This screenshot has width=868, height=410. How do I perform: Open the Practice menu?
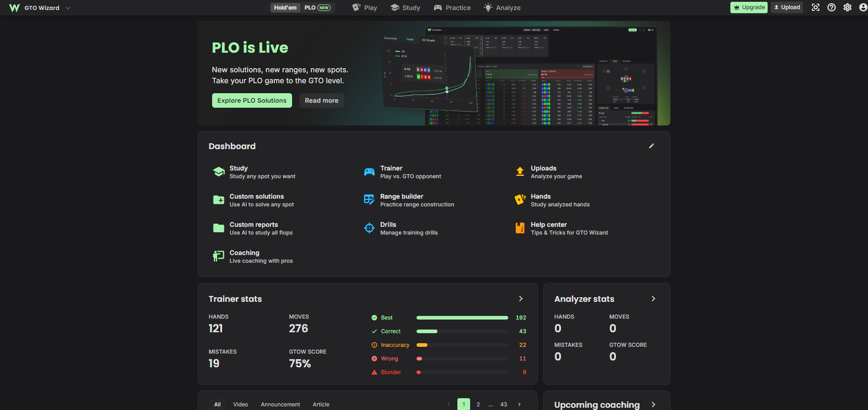pyautogui.click(x=452, y=8)
